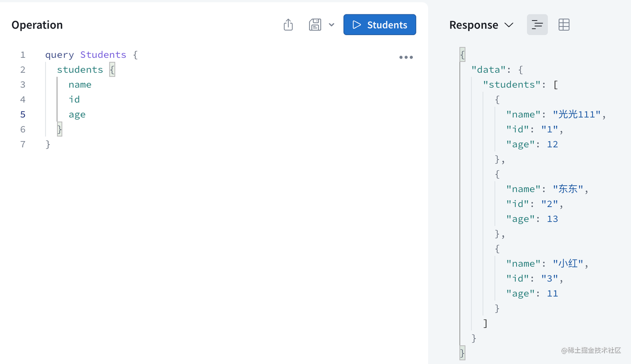Viewport: 631px width, 364px height.
Task: Click the Operation panel title
Action: (x=37, y=25)
